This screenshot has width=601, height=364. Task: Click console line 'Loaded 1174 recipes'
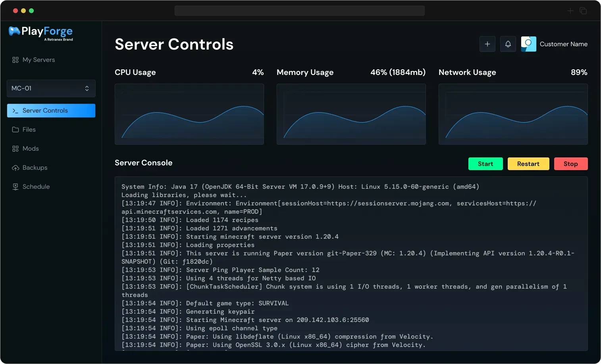[x=190, y=220]
